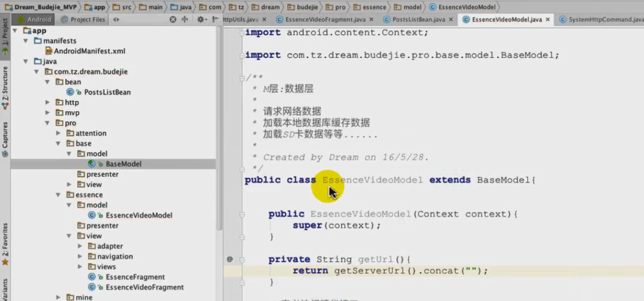Expand the navigation package

(80, 256)
